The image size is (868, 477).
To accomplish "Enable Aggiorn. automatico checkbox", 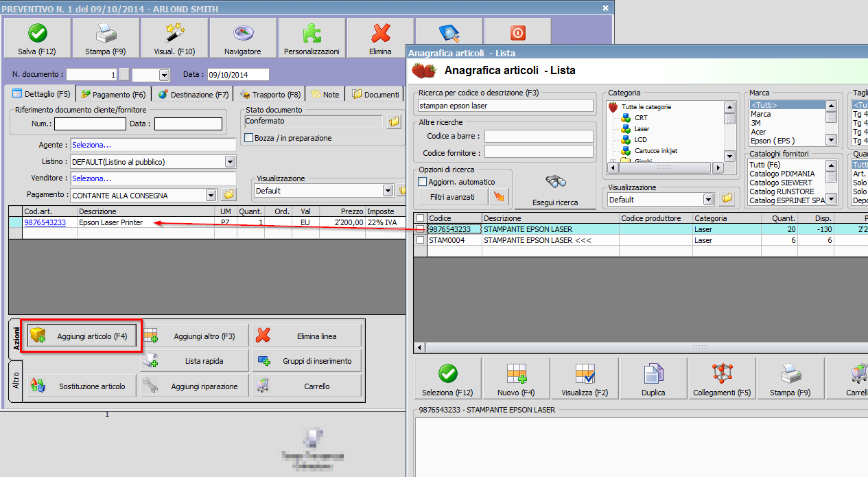I will tap(423, 182).
